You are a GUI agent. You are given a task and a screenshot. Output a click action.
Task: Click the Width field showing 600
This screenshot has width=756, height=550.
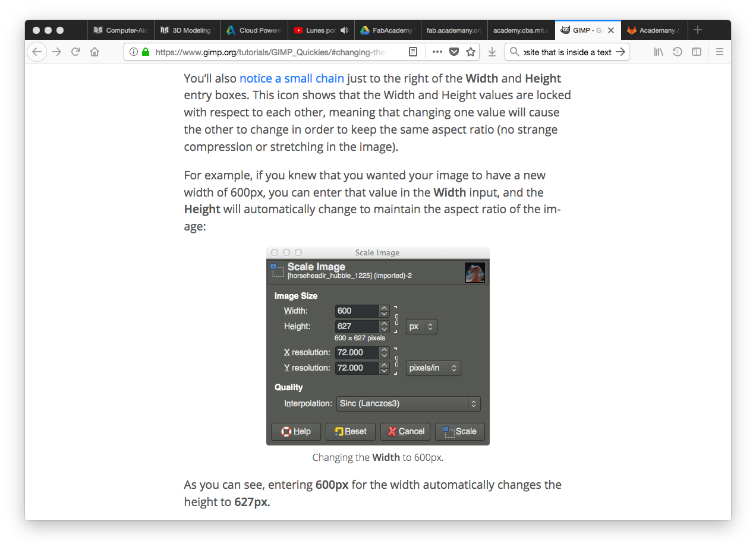point(357,311)
